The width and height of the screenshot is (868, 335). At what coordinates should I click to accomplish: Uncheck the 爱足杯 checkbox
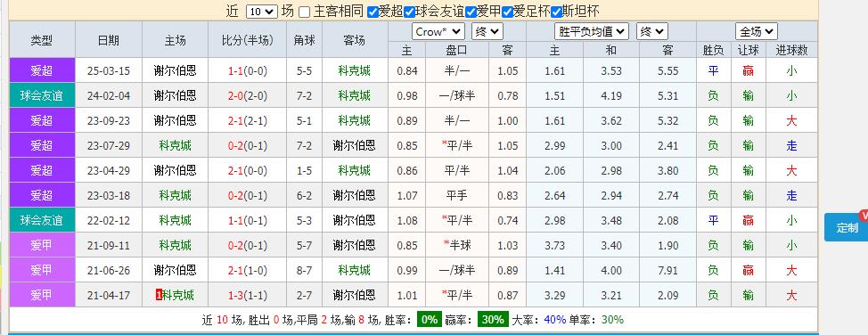(508, 12)
